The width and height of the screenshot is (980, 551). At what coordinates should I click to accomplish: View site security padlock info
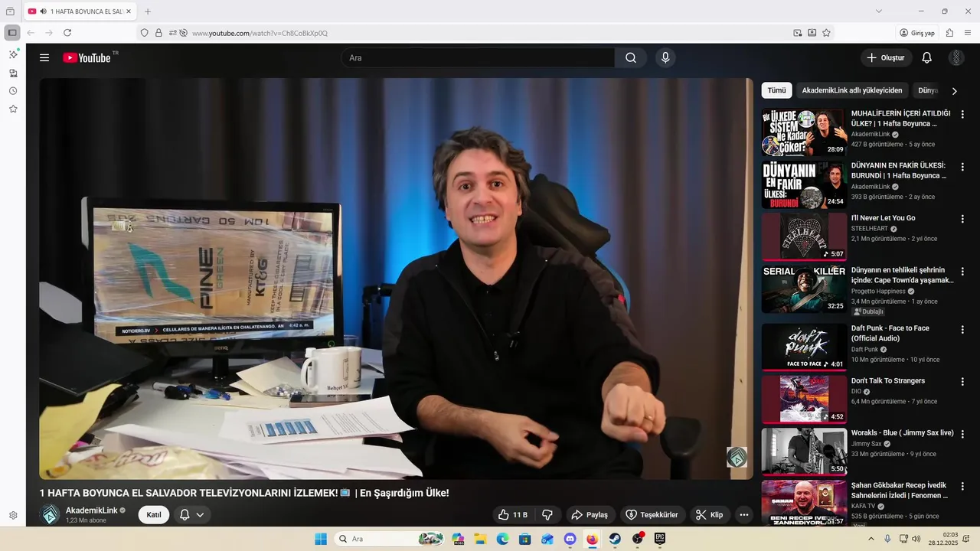[158, 33]
